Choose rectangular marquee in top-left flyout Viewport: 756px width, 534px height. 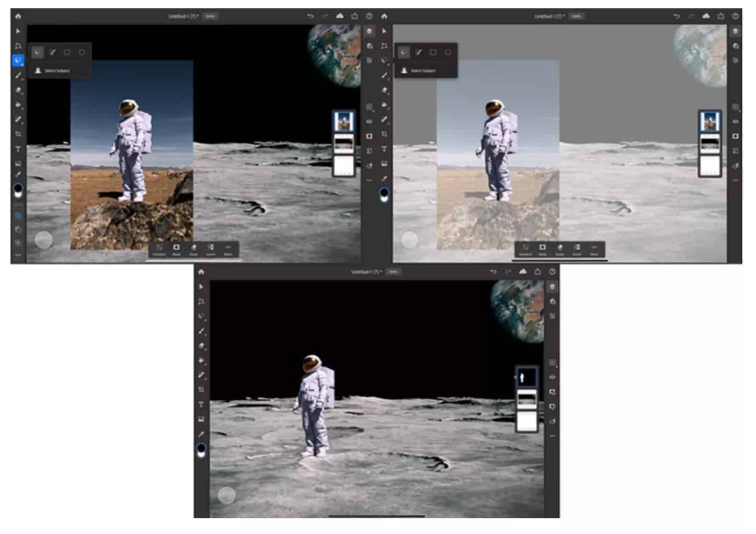click(67, 52)
